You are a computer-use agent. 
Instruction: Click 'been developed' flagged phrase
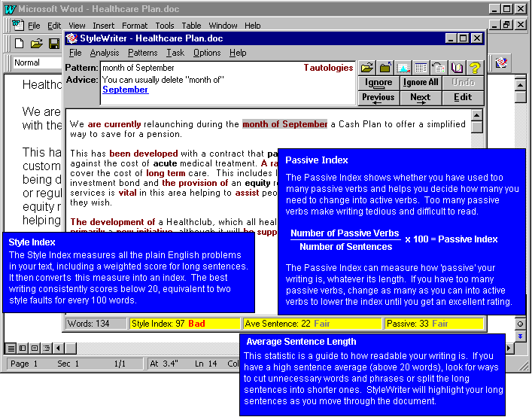pos(144,154)
